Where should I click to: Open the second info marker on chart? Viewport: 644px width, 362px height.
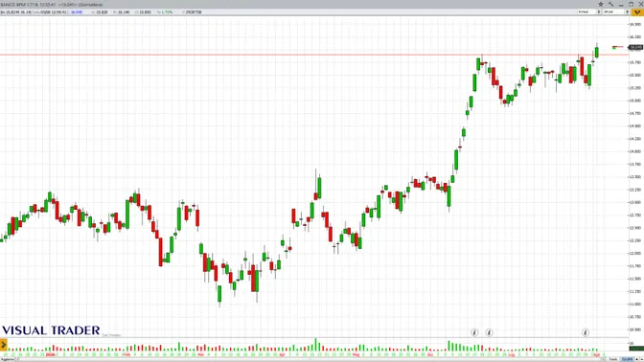tap(489, 332)
